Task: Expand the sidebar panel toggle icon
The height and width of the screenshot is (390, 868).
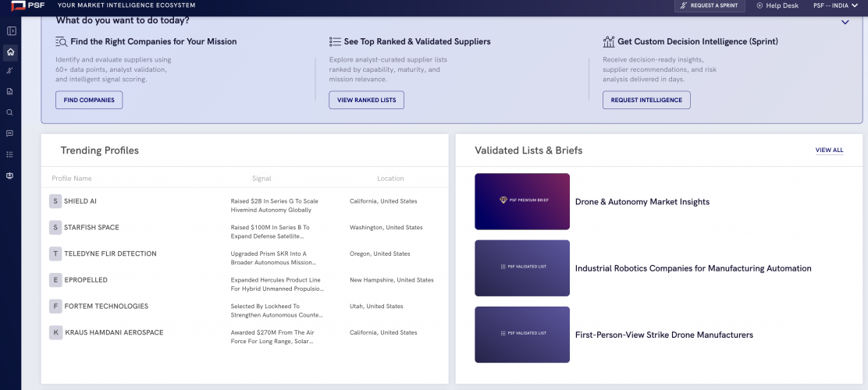Action: tap(10, 31)
